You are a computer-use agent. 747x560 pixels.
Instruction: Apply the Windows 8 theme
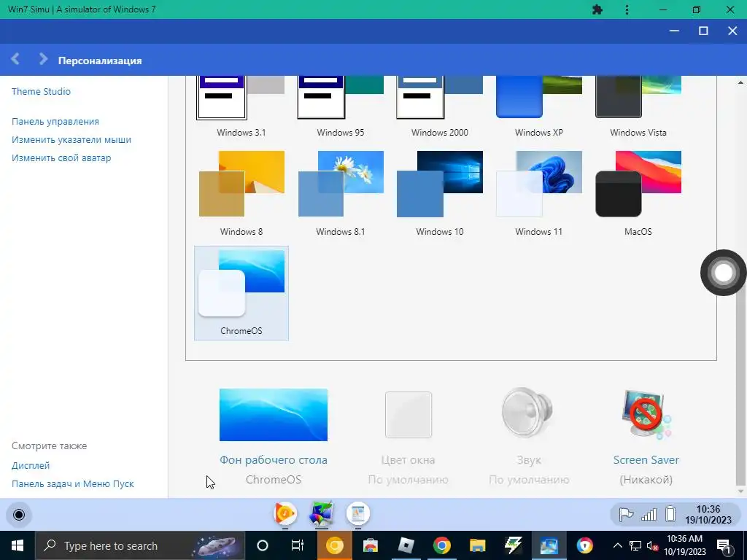coord(241,194)
